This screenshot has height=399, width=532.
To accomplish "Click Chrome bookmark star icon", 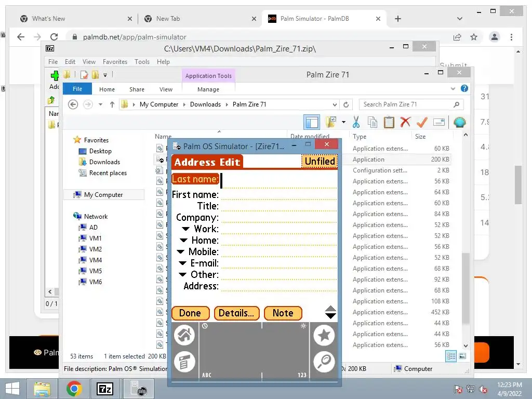I will tap(474, 37).
